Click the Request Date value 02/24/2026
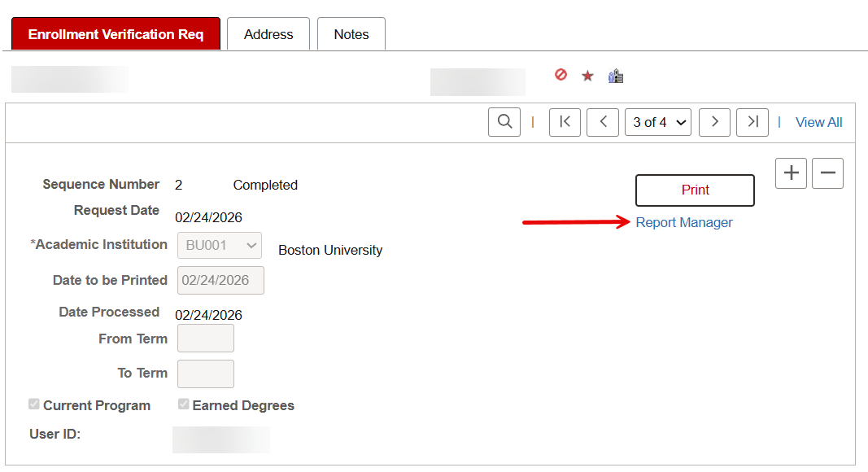Screen dimensions: 868x472 tap(209, 217)
